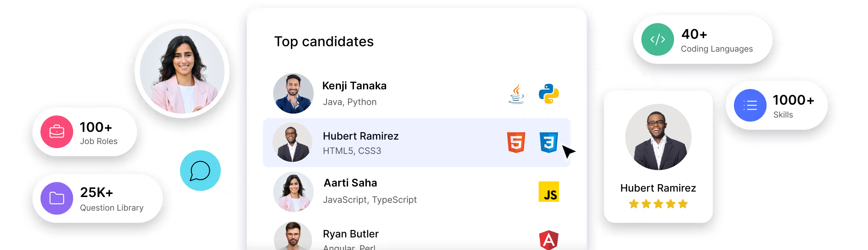Click the teal chat bubble icon
Viewport: 868px width, 250px height.
click(200, 171)
